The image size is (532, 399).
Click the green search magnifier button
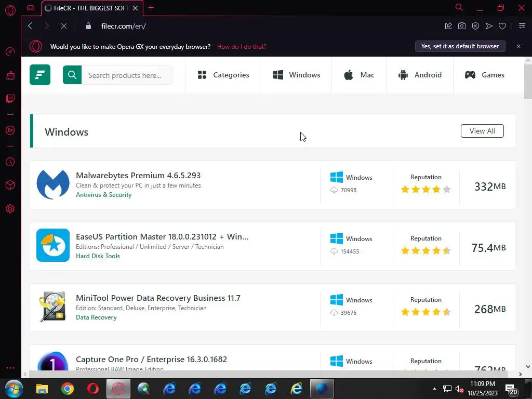tap(72, 75)
